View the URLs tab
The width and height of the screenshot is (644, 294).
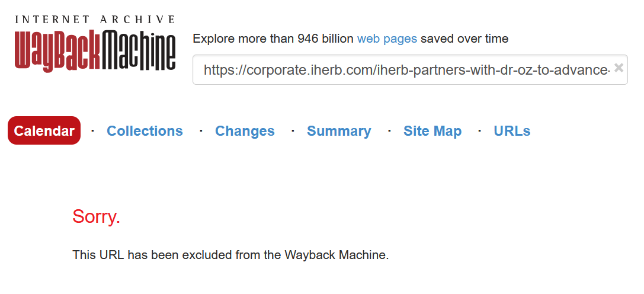tap(512, 131)
